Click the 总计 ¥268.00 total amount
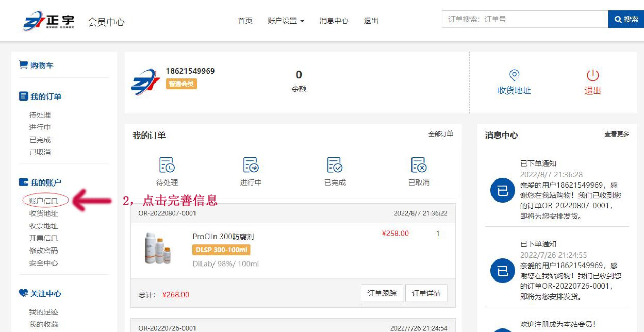Viewport: 644px width, 332px height. pyautogui.click(x=175, y=295)
